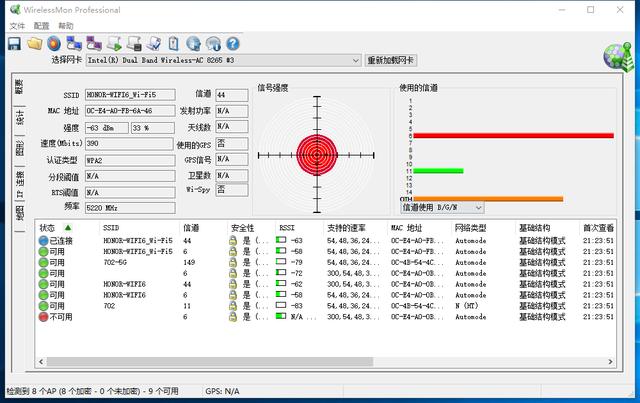Click the yellow open folder icon
The height and width of the screenshot is (403, 640).
point(35,44)
